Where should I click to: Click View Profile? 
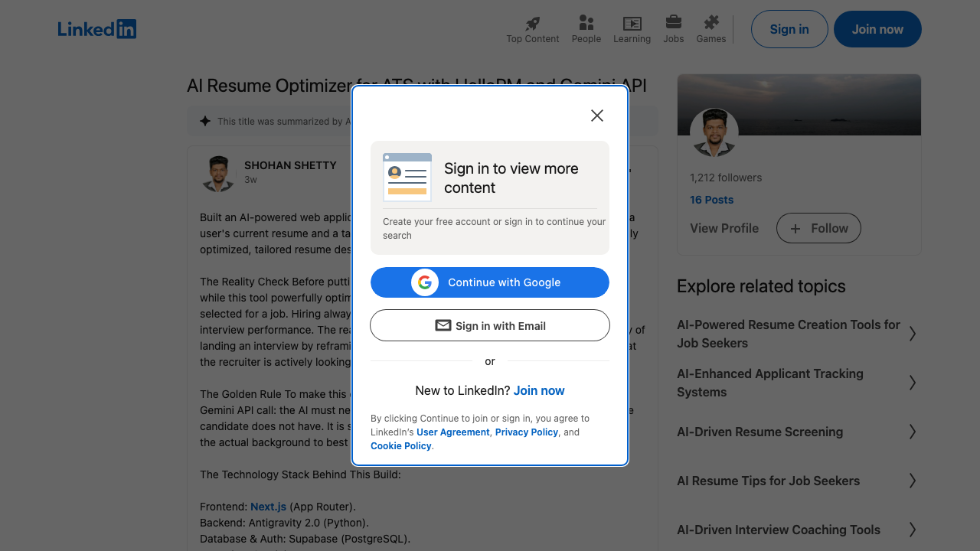coord(724,228)
